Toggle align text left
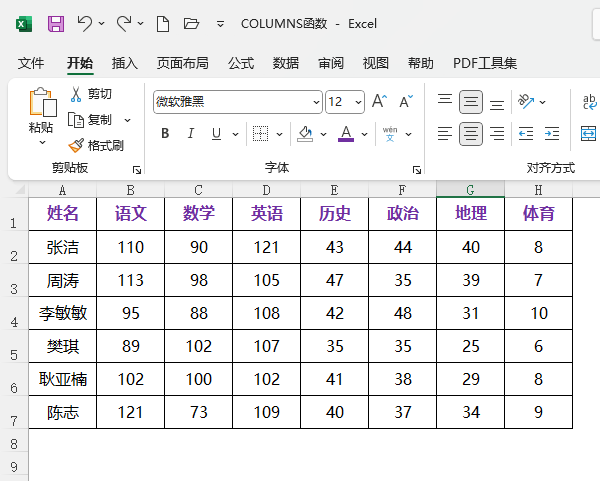 445,134
